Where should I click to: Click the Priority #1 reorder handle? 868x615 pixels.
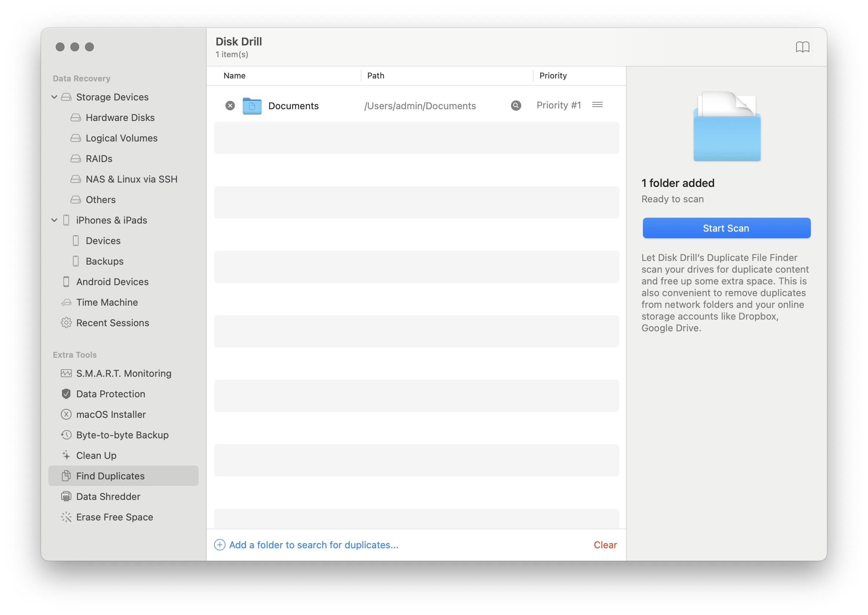[x=597, y=104]
